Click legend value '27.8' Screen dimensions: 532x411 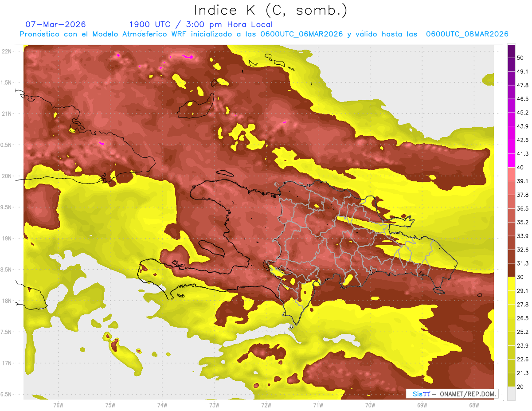tap(523, 304)
